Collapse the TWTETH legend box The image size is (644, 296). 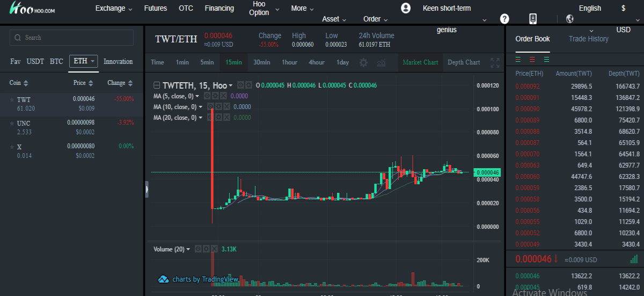tap(157, 85)
